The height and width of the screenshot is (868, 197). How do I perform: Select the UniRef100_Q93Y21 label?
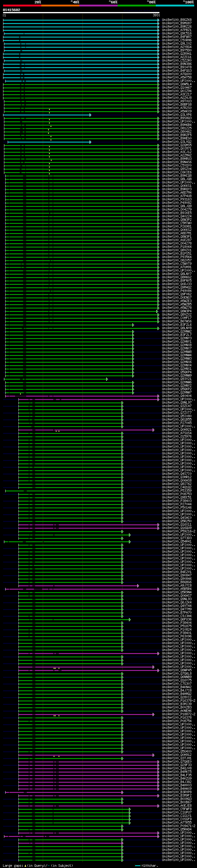(x=177, y=379)
